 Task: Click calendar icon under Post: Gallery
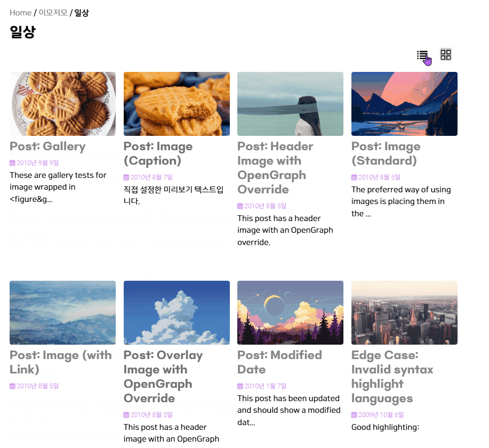coord(12,163)
